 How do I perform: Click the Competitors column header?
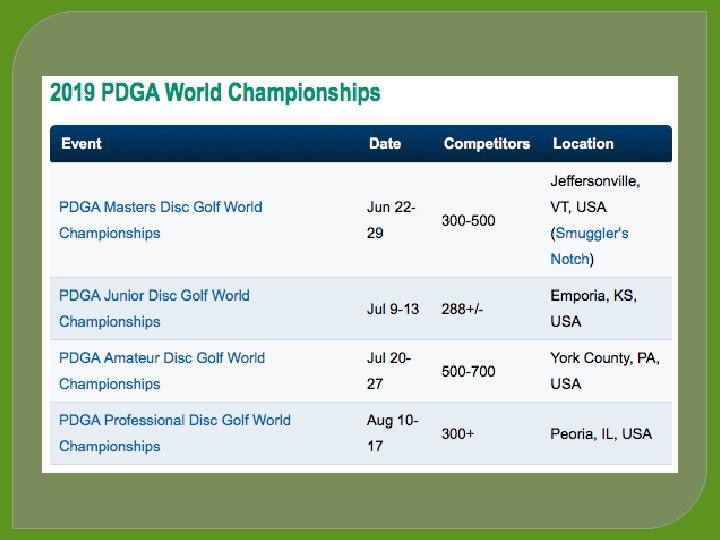pyautogui.click(x=486, y=144)
